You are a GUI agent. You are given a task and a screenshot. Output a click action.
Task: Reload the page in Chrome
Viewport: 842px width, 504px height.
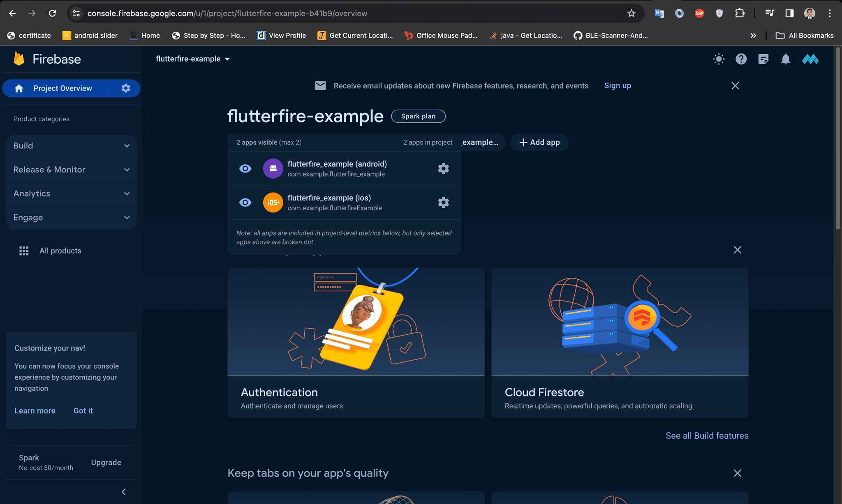52,13
